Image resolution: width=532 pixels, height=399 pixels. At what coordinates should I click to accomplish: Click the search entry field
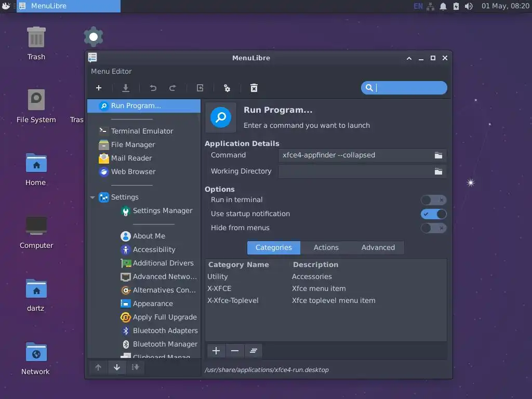tap(404, 88)
